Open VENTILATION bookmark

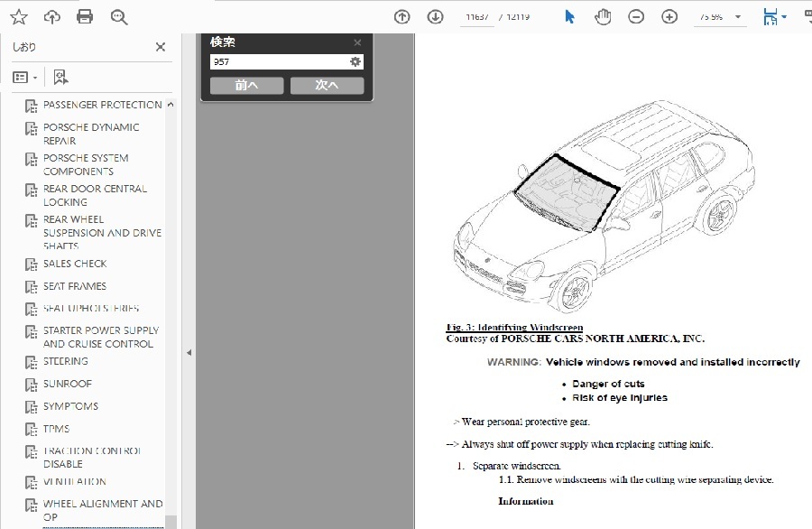(75, 481)
